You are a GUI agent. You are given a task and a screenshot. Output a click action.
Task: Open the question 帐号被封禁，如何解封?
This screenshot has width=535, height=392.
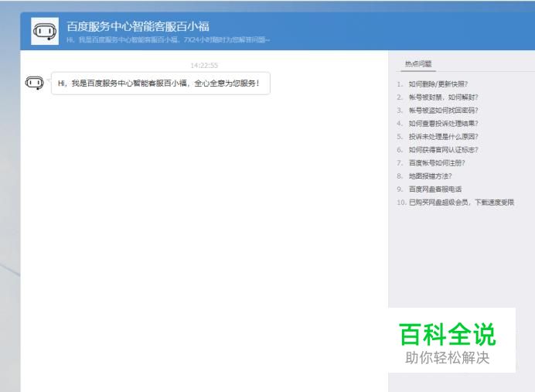pos(443,97)
